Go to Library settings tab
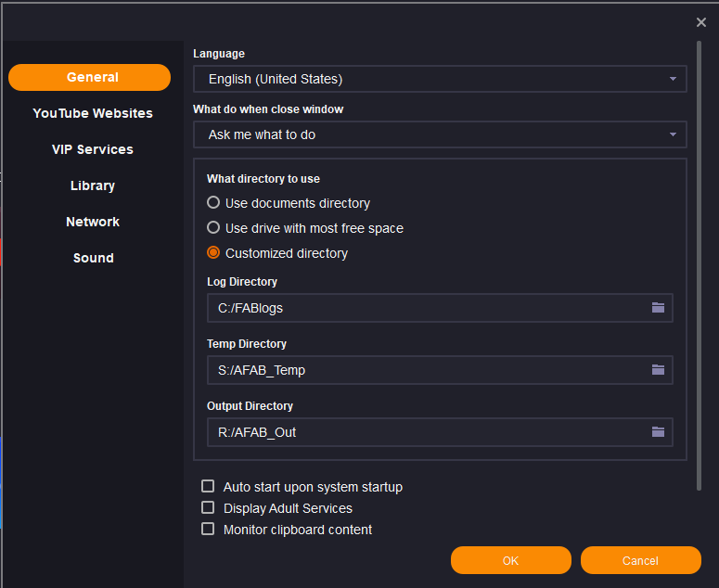719x588 pixels. point(93,185)
